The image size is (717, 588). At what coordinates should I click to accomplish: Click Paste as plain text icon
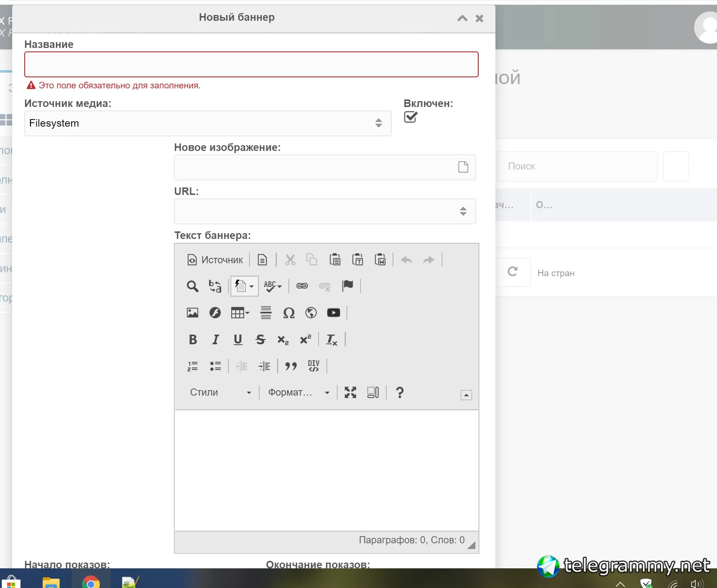[357, 260]
